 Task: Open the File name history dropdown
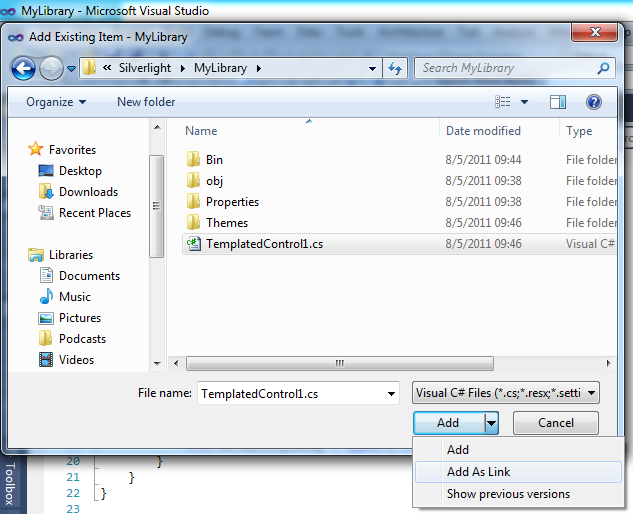click(391, 394)
